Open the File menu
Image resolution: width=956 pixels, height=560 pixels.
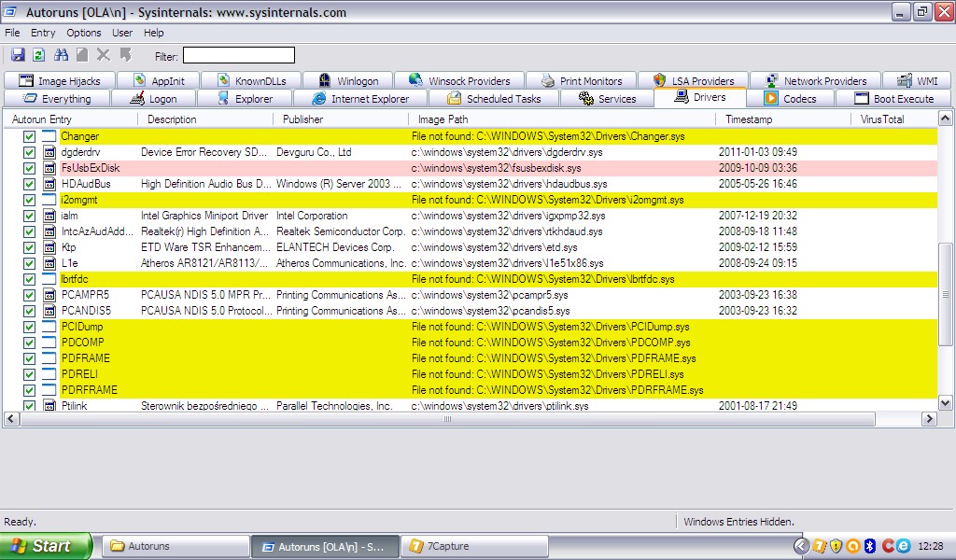[12, 33]
